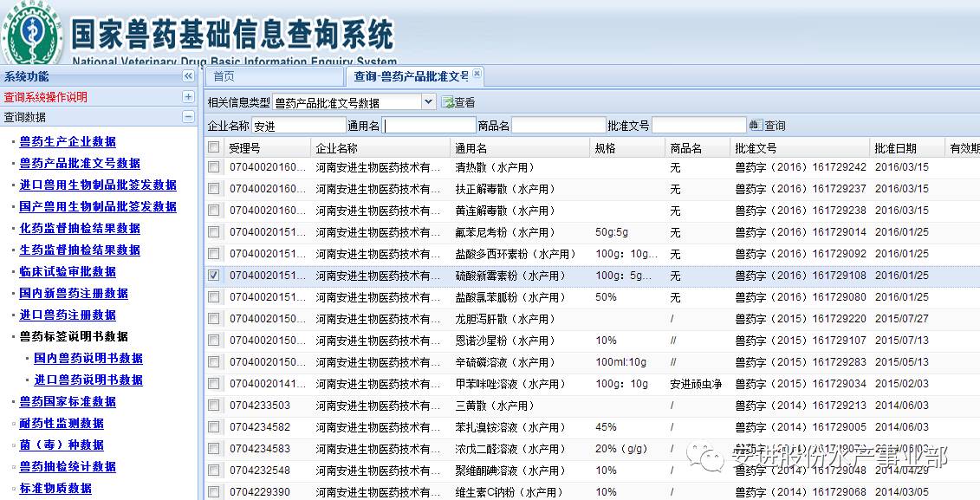980x500 pixels.
Task: Check the row for 恩诺沙星粉（水产用）
Action: coord(214,340)
